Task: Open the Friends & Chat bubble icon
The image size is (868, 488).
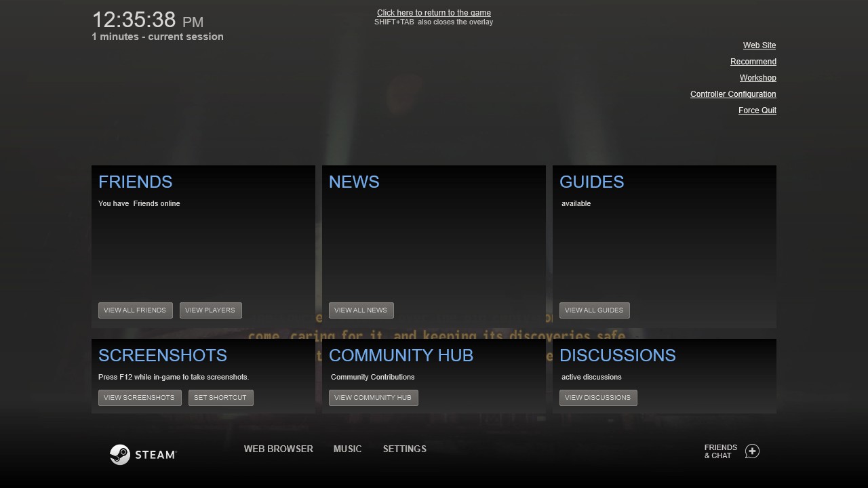Action: 752,451
